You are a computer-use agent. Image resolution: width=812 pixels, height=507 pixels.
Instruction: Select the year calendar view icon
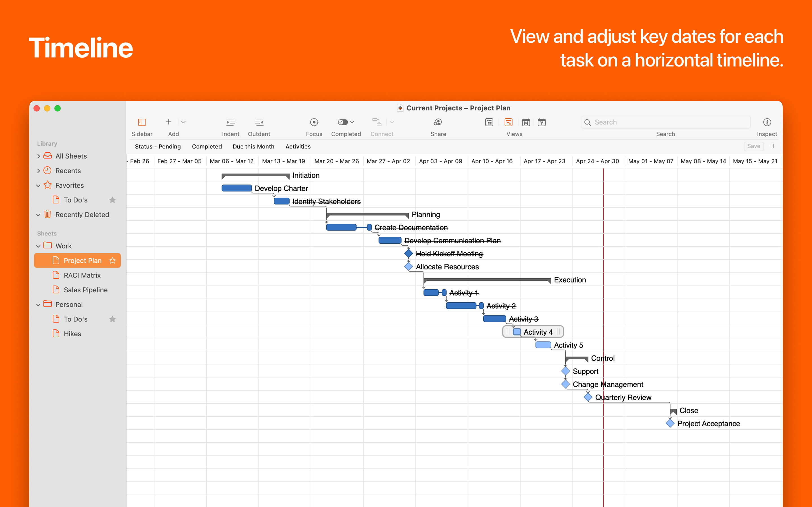click(x=542, y=123)
